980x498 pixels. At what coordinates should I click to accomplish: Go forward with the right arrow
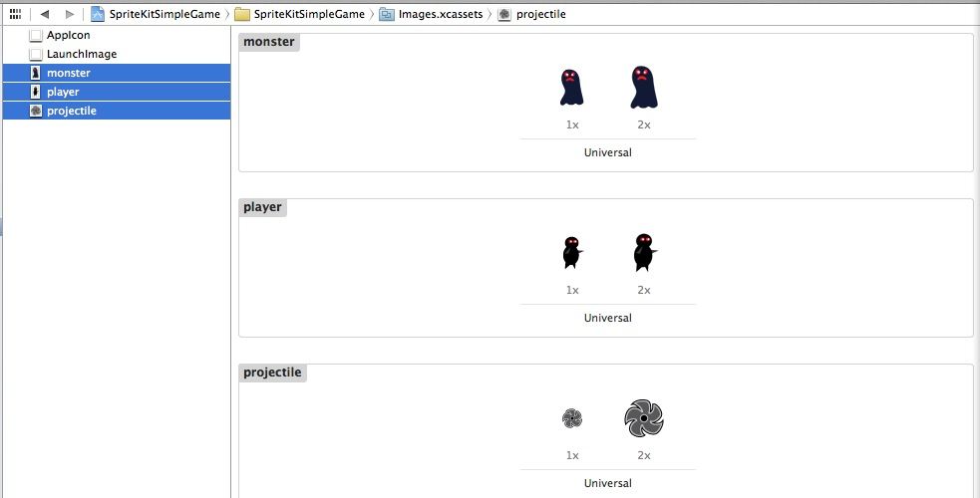pos(70,14)
